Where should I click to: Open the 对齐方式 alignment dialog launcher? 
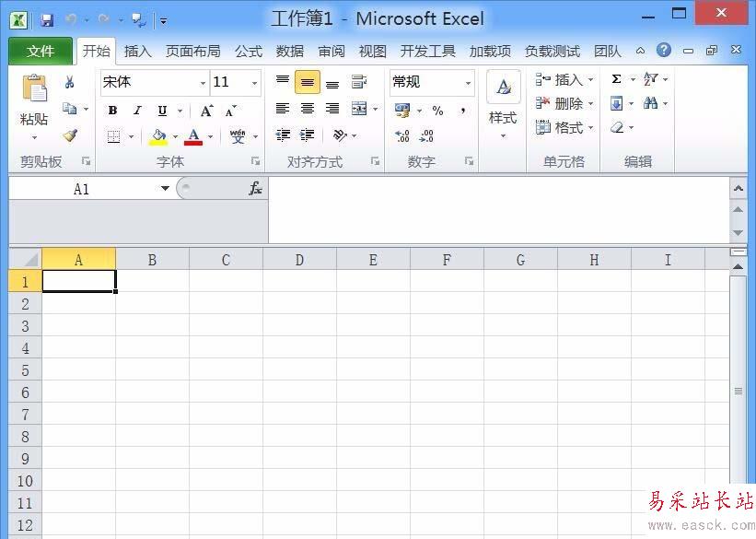click(x=375, y=161)
